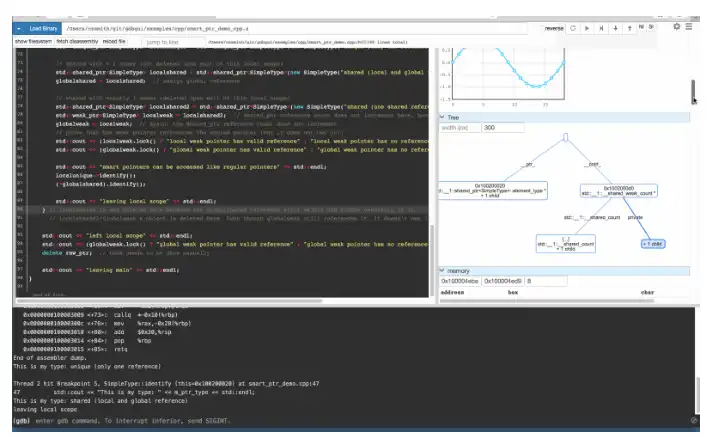Toggle the reverse debugging option
708x437 pixels.
click(554, 28)
